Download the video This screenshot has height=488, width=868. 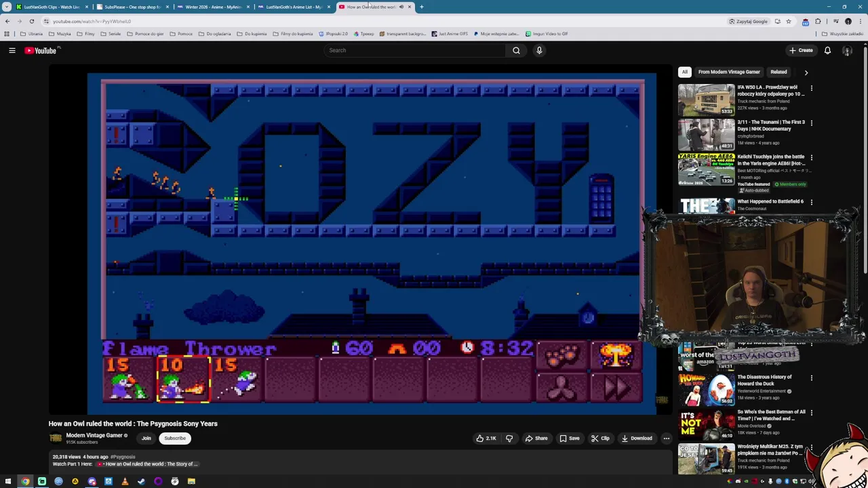point(637,438)
